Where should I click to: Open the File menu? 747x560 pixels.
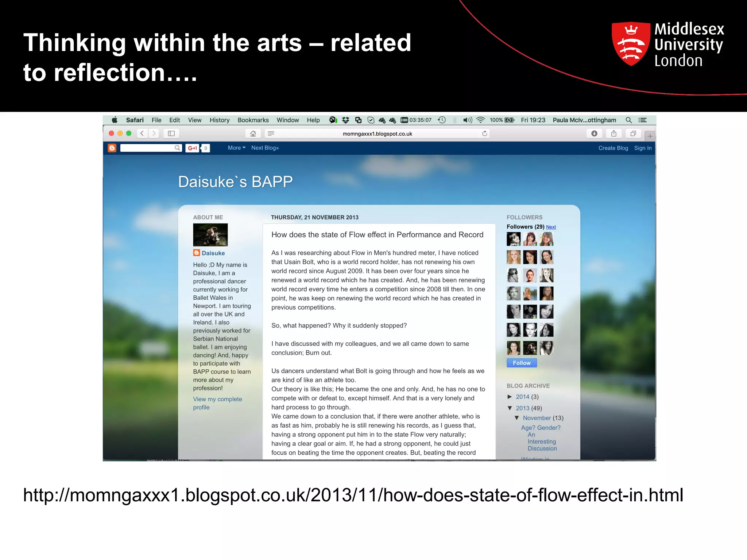click(x=156, y=120)
